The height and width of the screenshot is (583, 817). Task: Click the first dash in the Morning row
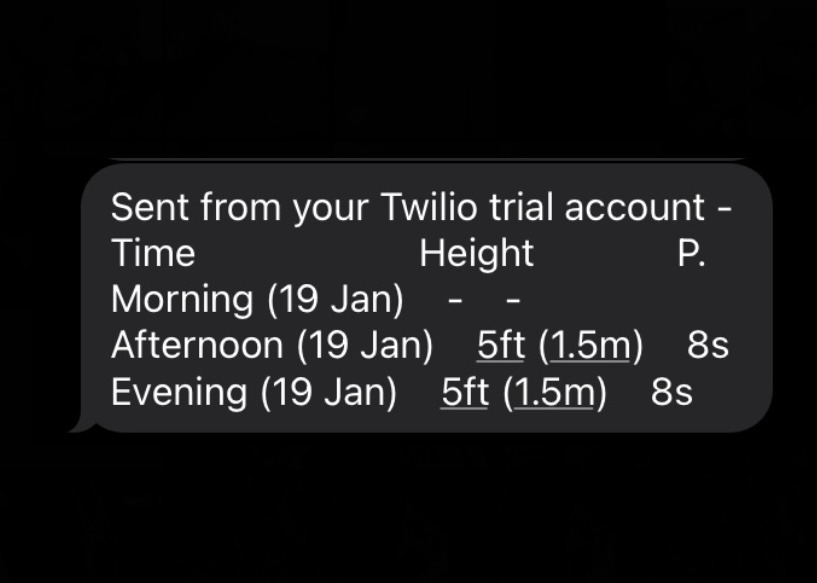pyautogui.click(x=455, y=301)
